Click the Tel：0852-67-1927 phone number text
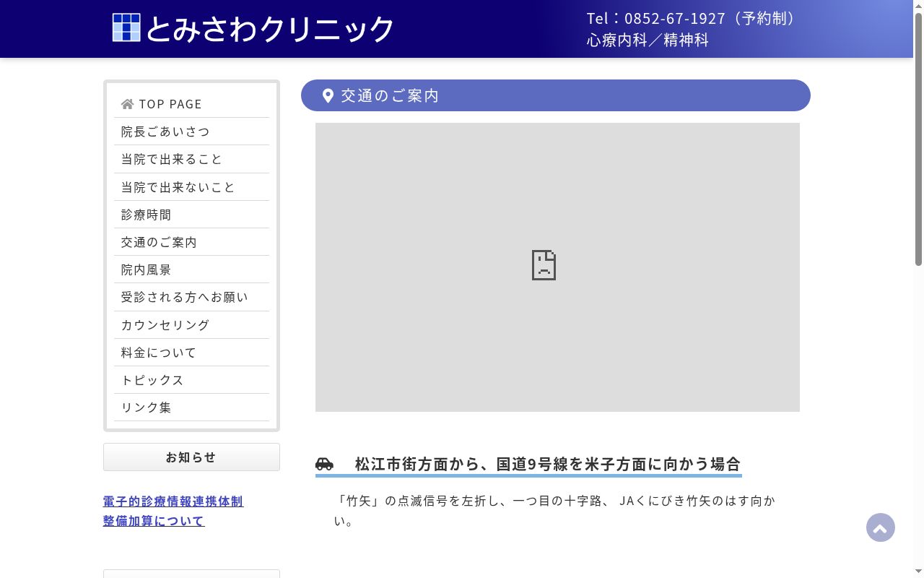The height and width of the screenshot is (578, 924). (x=691, y=18)
